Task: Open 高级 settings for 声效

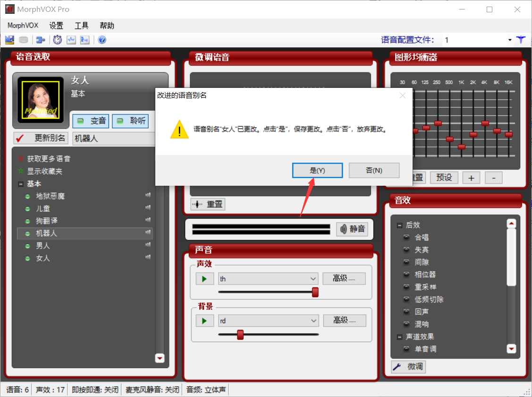Action: coord(344,278)
